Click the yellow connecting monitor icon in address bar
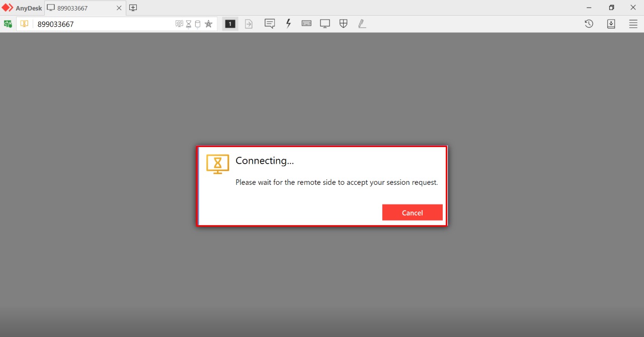 (24, 24)
